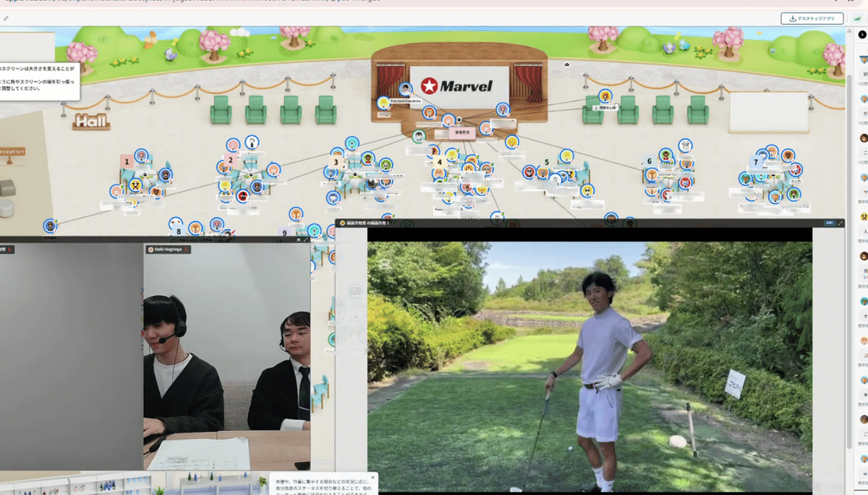This screenshot has height=495, width=868.
Task: Collapse sidebar with the black arrow button
Action: pos(863,35)
